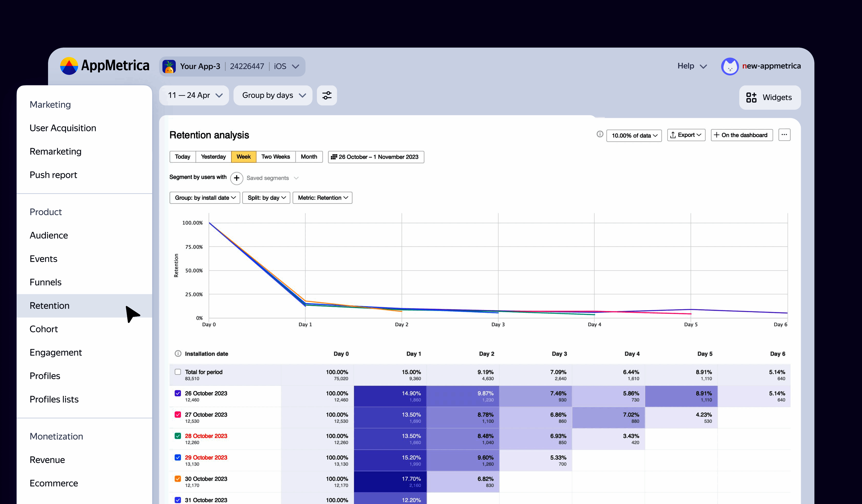
Task: Open the three-dots more options menu
Action: pyautogui.click(x=784, y=135)
